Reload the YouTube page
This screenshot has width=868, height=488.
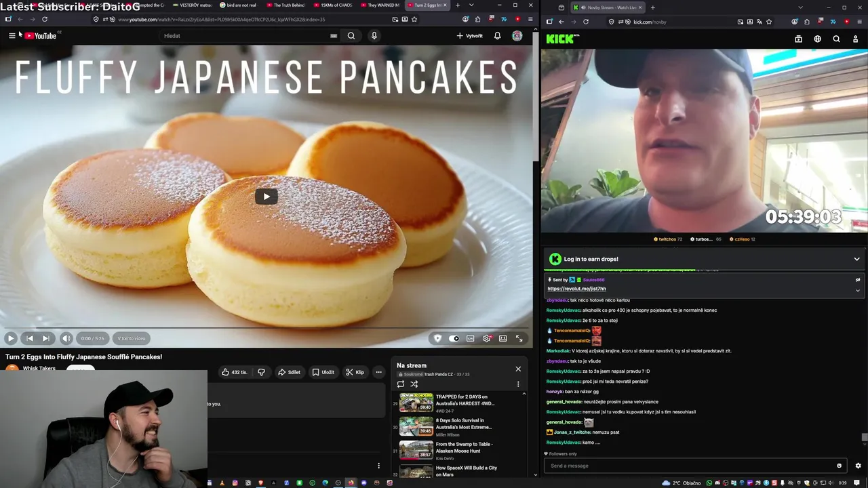coord(45,19)
